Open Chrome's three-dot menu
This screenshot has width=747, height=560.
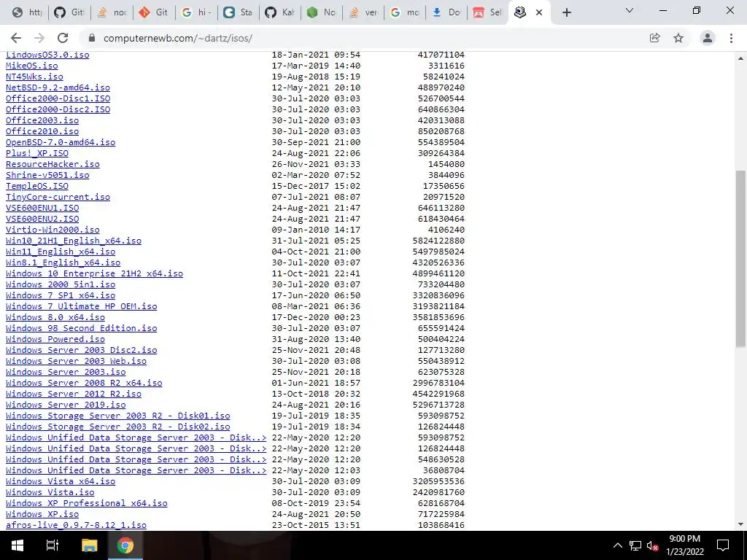pos(731,38)
